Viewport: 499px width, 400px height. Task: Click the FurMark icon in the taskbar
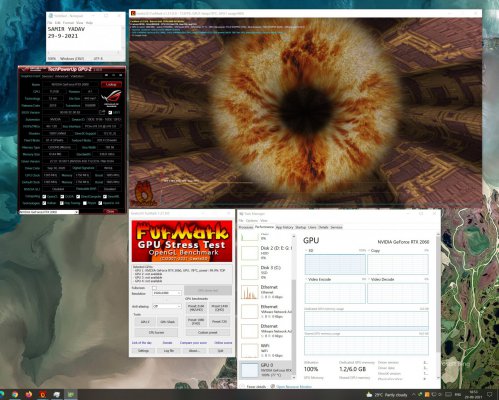43,395
